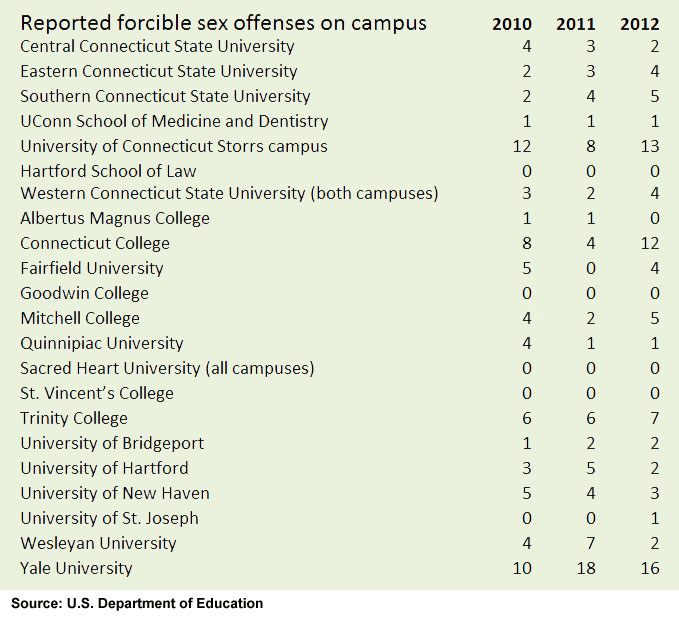679x625 pixels.
Task: Click the Fairfield University row label
Action: point(91,268)
